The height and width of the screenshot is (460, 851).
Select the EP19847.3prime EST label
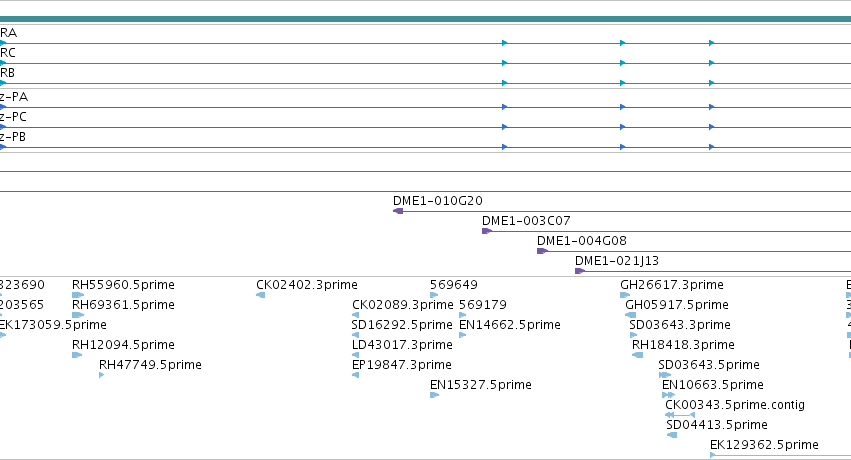[402, 365]
